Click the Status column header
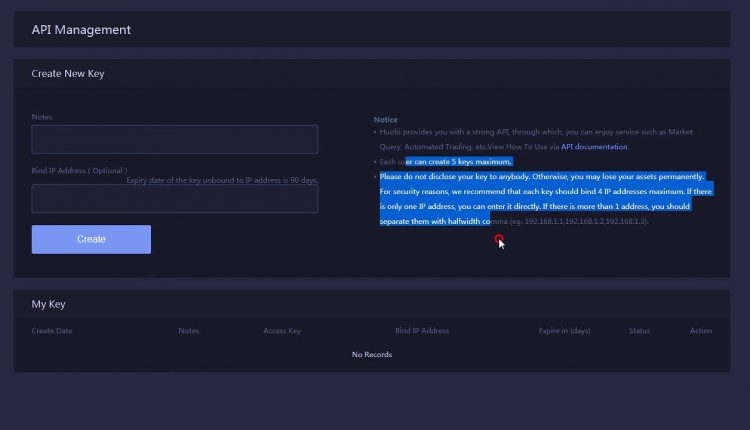 [640, 331]
